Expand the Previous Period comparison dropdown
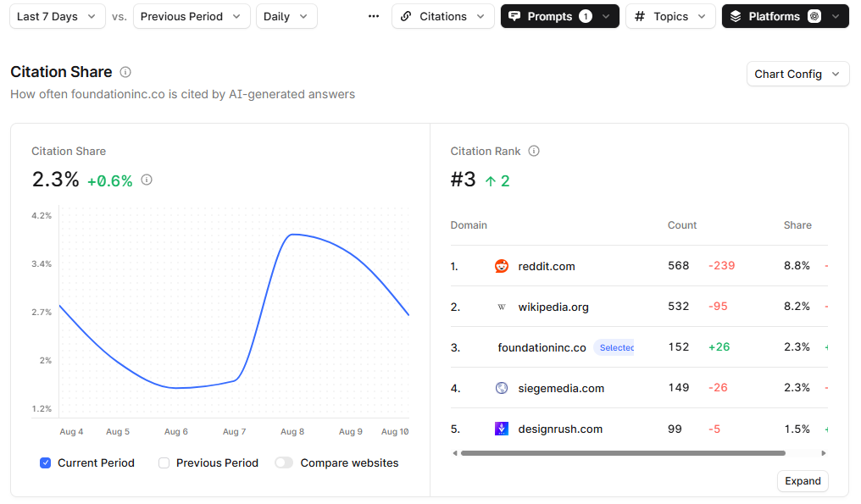Viewport: 861px width, 504px height. tap(192, 16)
